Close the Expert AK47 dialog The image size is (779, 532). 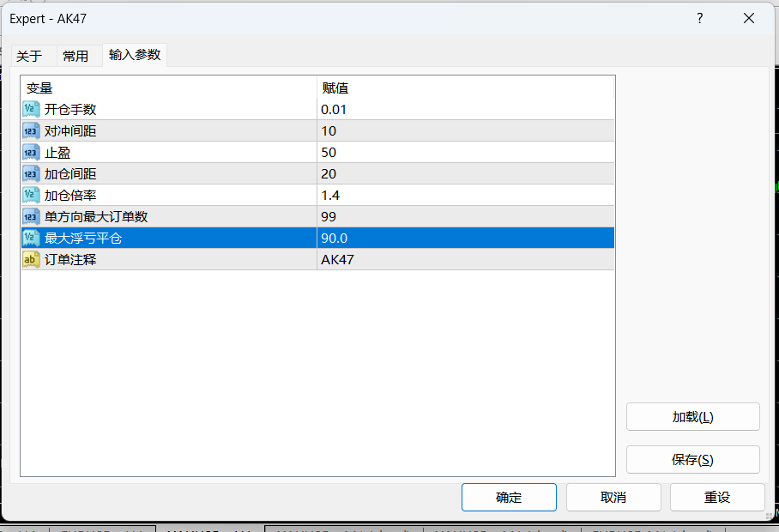749,18
